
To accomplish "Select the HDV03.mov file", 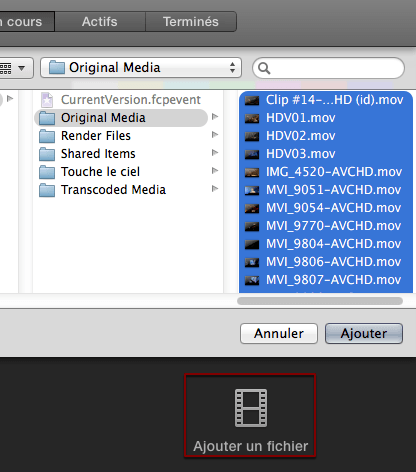I will (x=326, y=154).
